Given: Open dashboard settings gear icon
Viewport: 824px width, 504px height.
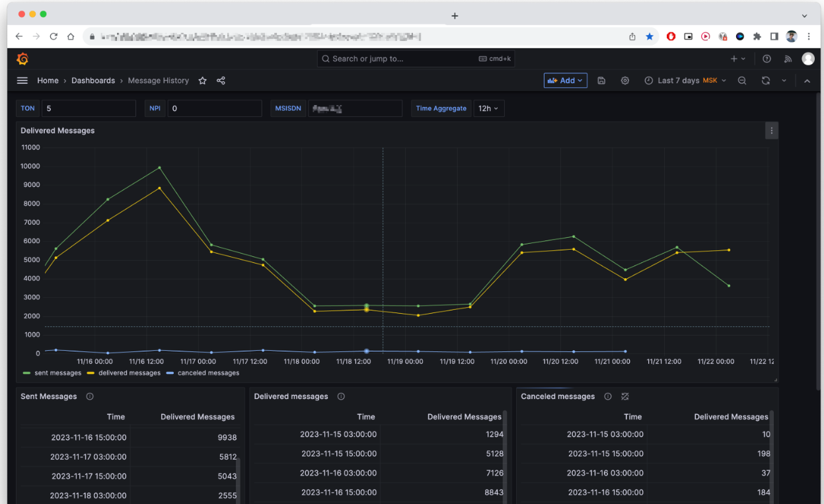Looking at the screenshot, I should (x=625, y=81).
